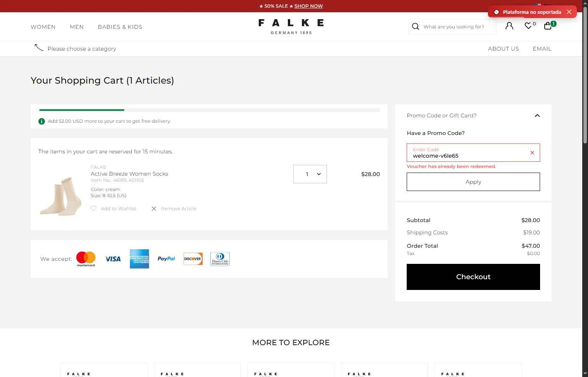
Task: Click the X icon beside Remove Article
Action: click(154, 209)
